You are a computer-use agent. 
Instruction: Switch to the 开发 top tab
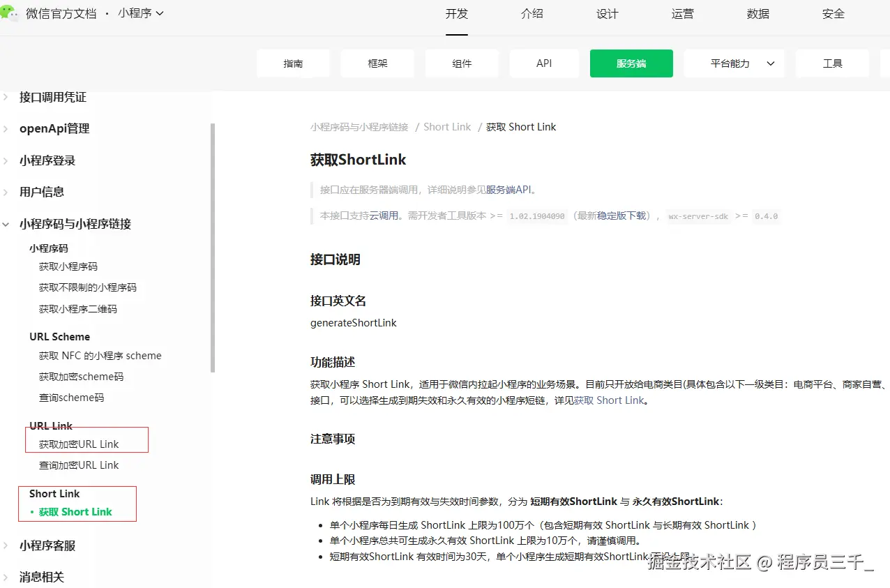tap(457, 14)
